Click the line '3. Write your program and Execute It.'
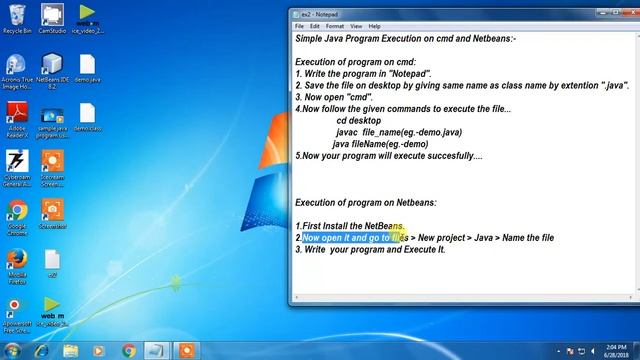 point(370,250)
